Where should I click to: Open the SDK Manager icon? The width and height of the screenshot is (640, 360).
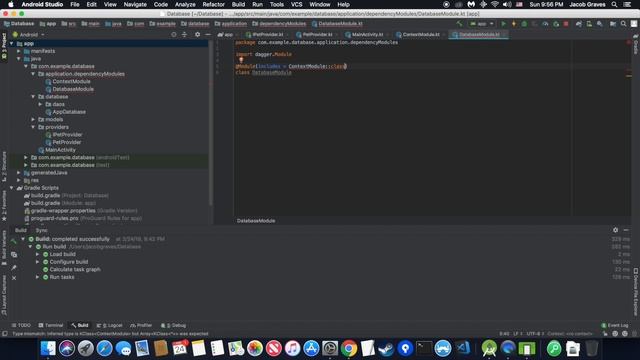click(x=599, y=24)
